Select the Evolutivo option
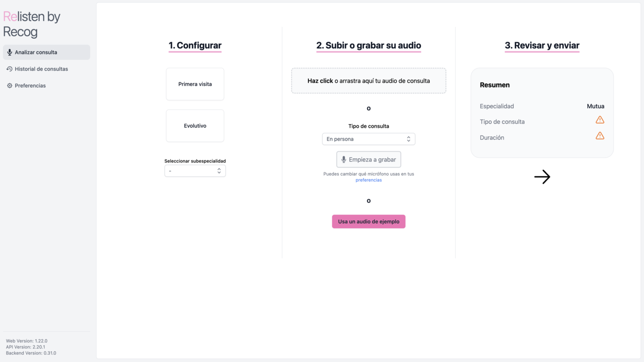 [x=195, y=126]
